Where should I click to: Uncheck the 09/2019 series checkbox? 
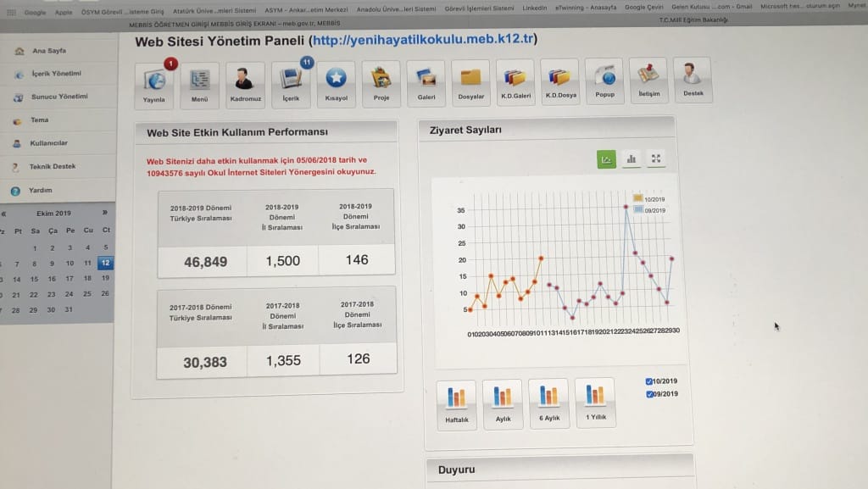point(649,393)
